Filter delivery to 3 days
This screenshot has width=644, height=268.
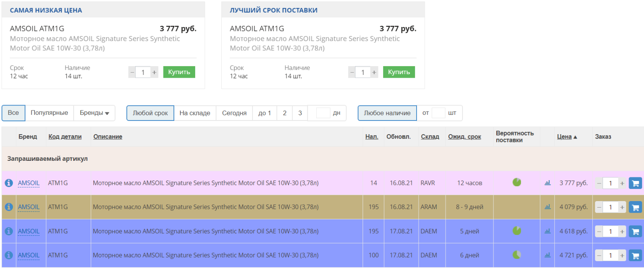pos(300,113)
